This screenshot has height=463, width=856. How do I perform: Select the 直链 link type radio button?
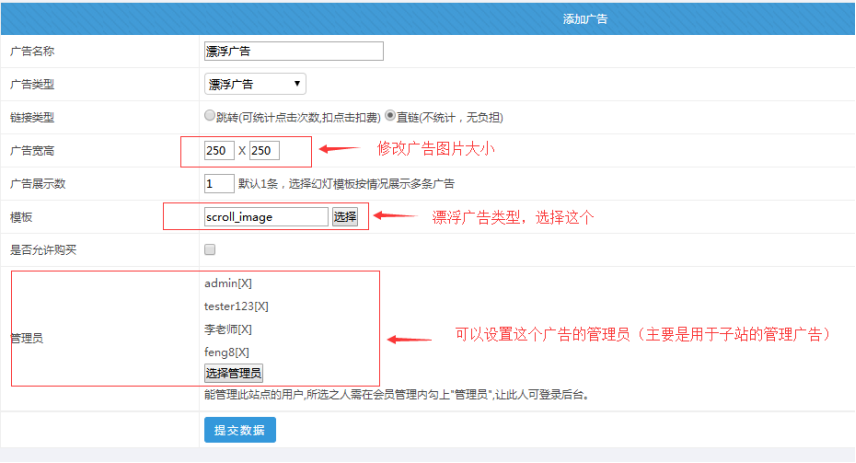pos(391,116)
